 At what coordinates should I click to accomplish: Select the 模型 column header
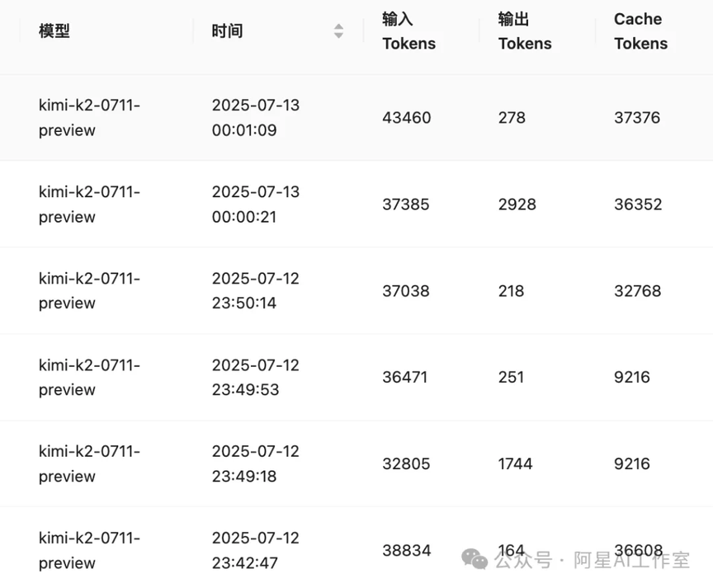[x=54, y=31]
